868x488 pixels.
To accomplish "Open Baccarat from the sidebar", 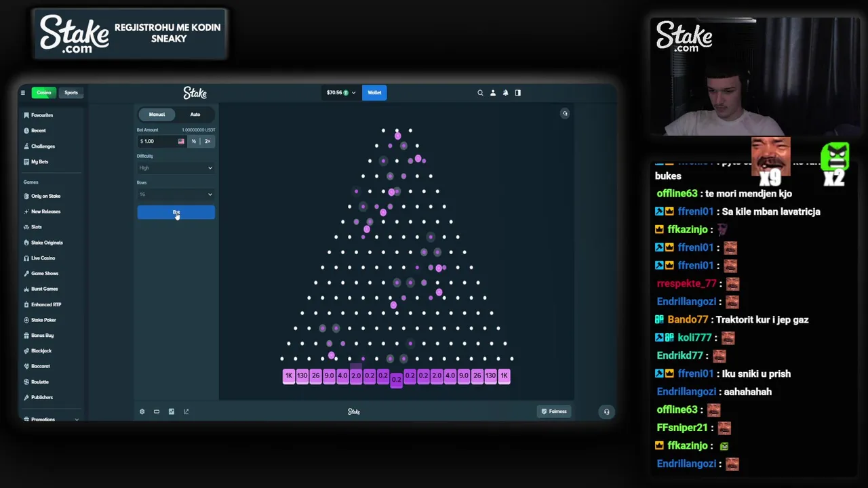I will 41,367.
